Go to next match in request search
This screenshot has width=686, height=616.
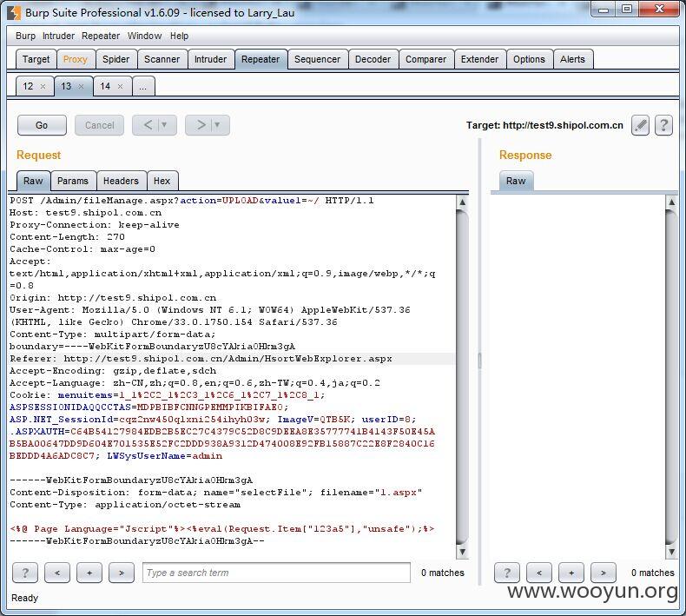(122, 573)
